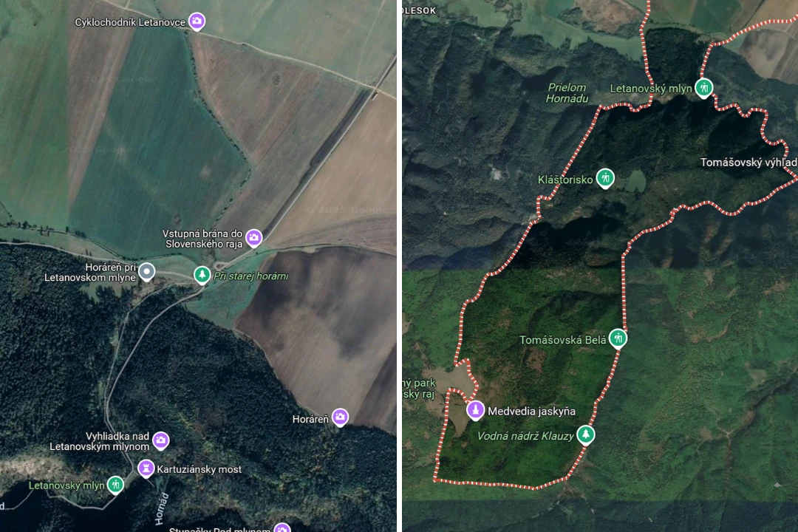This screenshot has width=798, height=532.
Task: Open the Horáreň camera pin near the field edge
Action: point(340,417)
